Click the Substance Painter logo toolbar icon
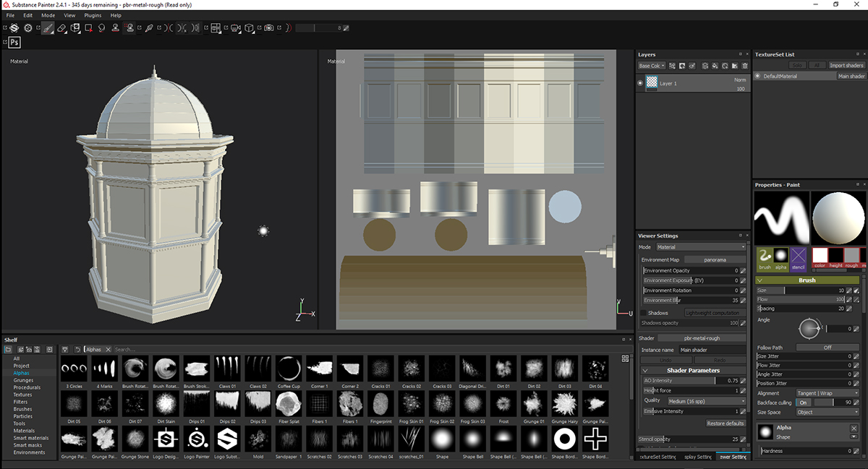 click(x=13, y=27)
